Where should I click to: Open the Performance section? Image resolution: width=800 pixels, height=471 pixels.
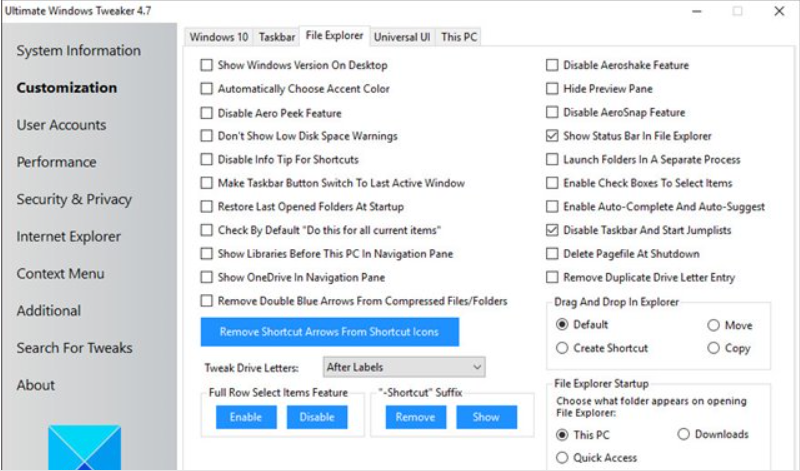[57, 162]
